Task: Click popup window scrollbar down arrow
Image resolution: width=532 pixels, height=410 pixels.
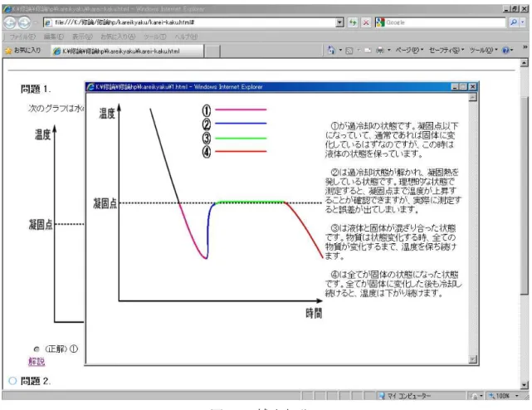Action: pos(472,359)
